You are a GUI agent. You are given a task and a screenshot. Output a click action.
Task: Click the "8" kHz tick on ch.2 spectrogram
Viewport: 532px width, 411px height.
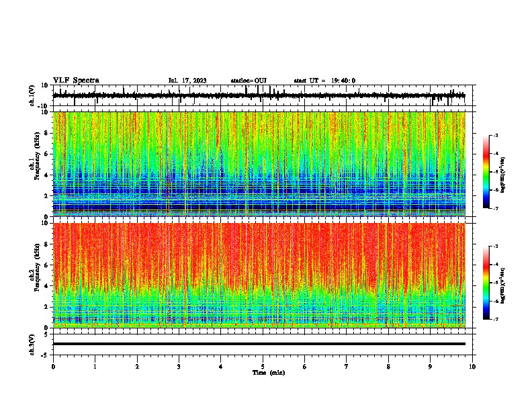pyautogui.click(x=47, y=244)
